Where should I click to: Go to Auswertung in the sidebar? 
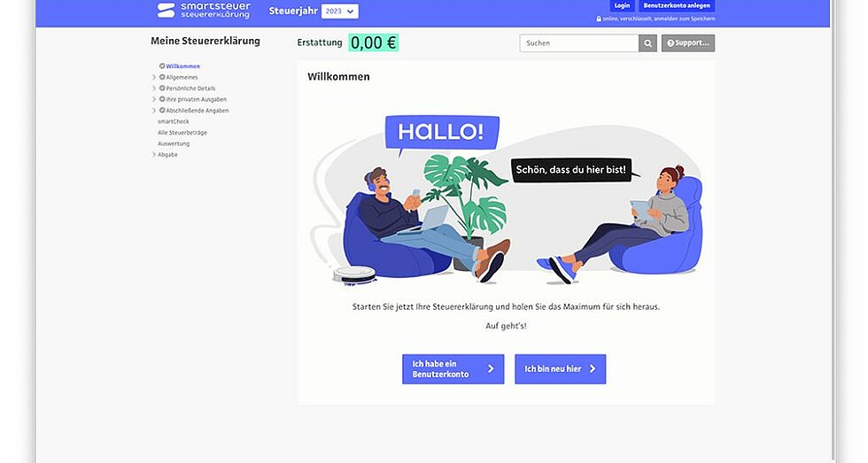click(174, 143)
